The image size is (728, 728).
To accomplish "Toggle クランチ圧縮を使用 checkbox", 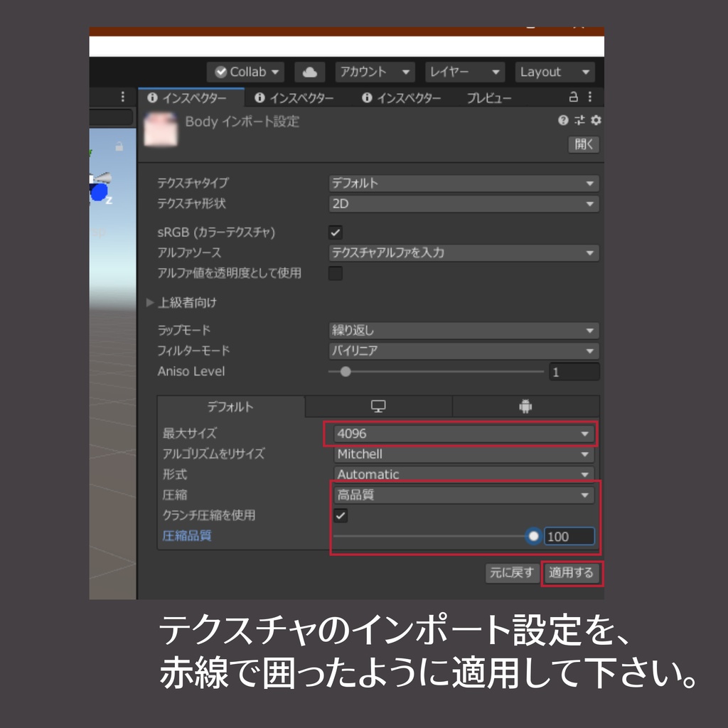I will point(341,515).
